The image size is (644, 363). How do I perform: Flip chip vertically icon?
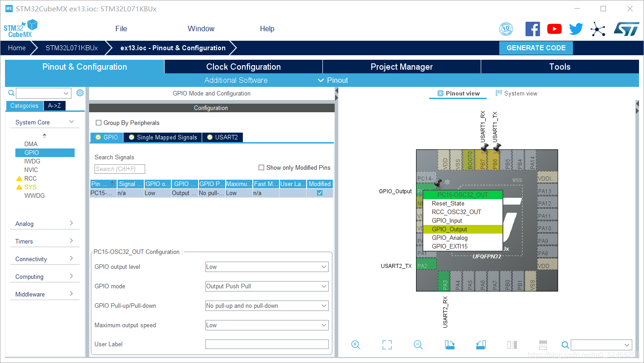543,345
